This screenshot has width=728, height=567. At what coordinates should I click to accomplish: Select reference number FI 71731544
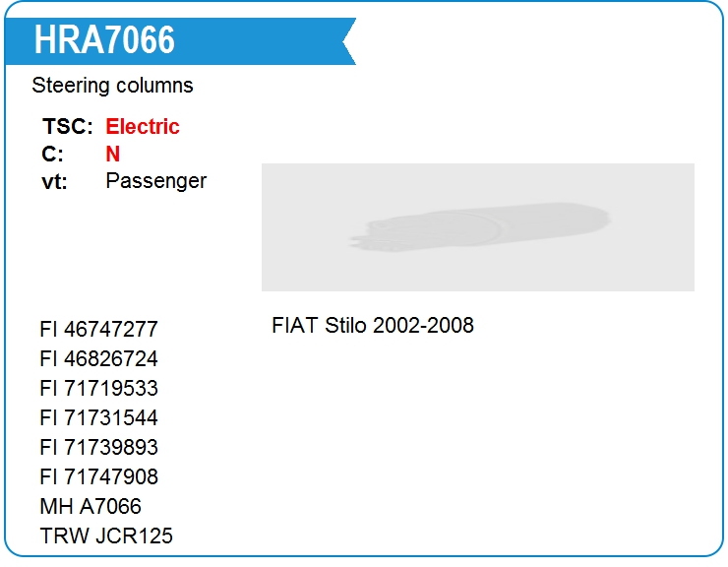(x=99, y=417)
